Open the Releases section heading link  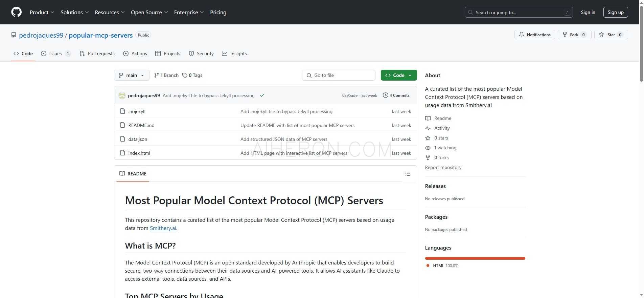tap(435, 186)
